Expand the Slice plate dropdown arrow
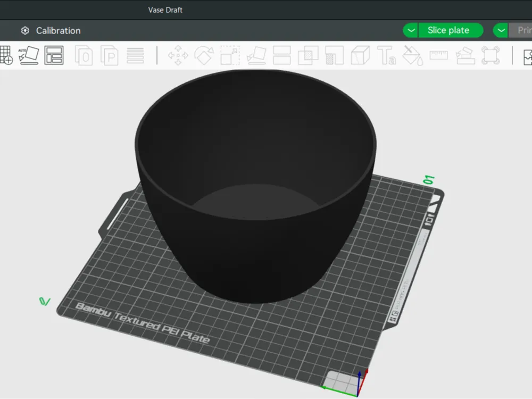 [x=411, y=30]
